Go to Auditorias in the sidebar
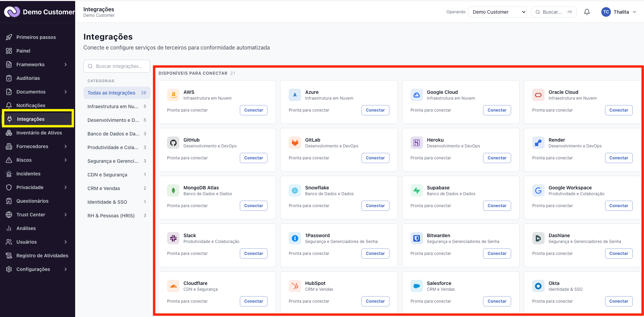644x317 pixels. [38, 78]
